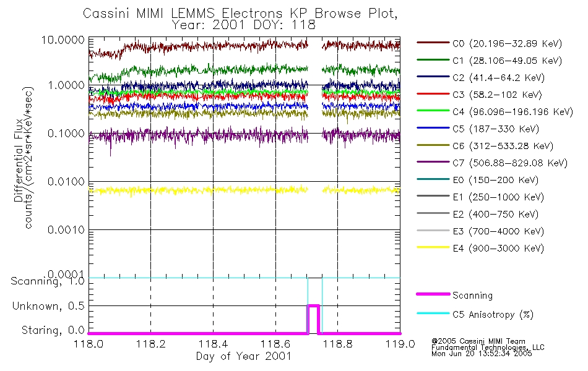The height and width of the screenshot is (371, 588).
Task: Click the x-axis tick label 118.6
Action: (x=275, y=344)
